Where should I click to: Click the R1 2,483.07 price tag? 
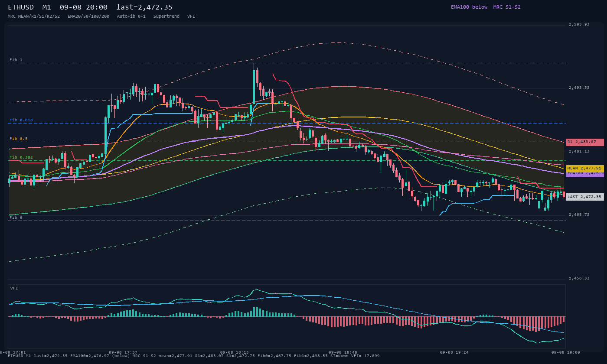(585, 142)
